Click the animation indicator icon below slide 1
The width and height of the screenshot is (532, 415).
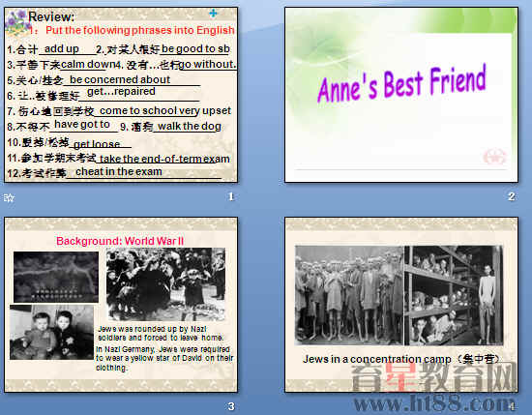click(9, 198)
